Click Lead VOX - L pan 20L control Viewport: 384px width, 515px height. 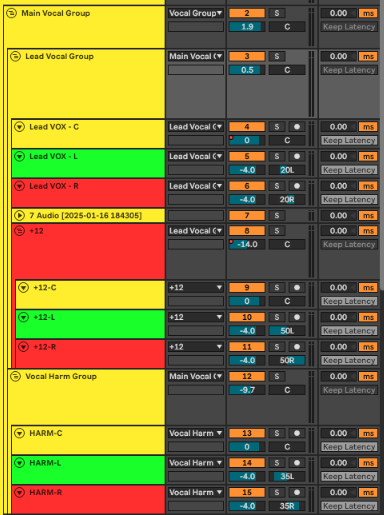pyautogui.click(x=287, y=170)
